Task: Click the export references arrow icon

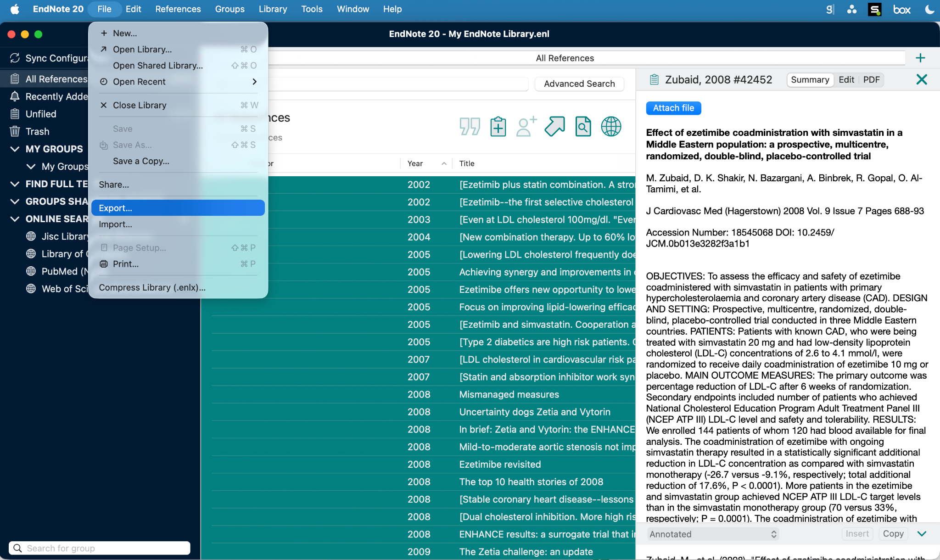Action: (x=554, y=127)
